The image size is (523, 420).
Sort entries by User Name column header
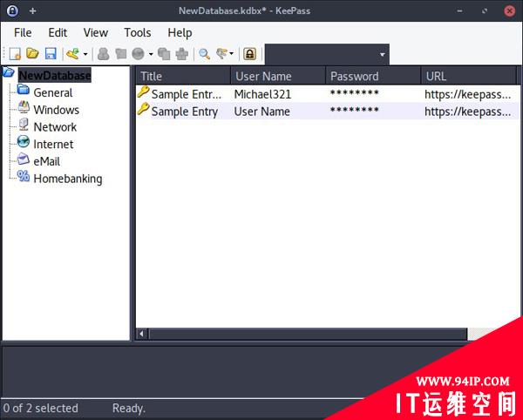click(278, 77)
